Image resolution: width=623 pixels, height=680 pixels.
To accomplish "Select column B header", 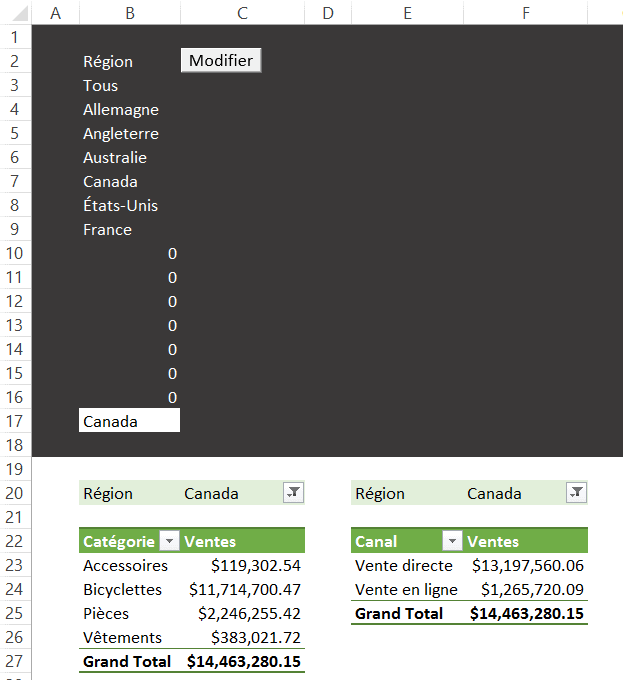I will 130,12.
